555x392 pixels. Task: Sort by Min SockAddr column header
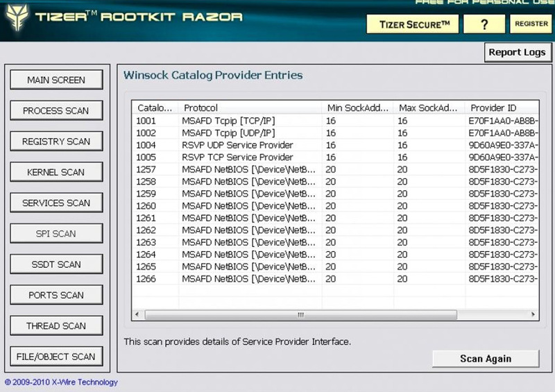358,108
